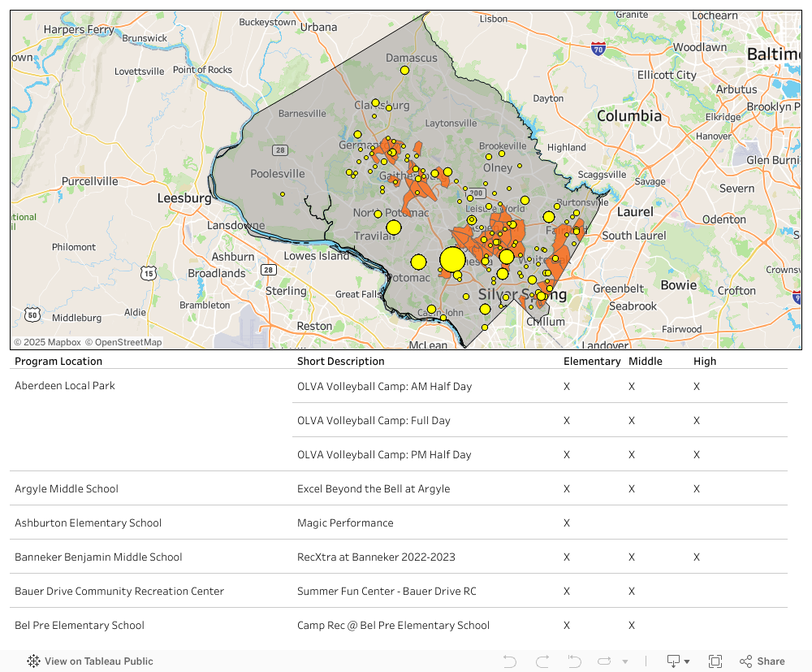
Task: Expand the refresh options dropdown arrow
Action: 625,661
